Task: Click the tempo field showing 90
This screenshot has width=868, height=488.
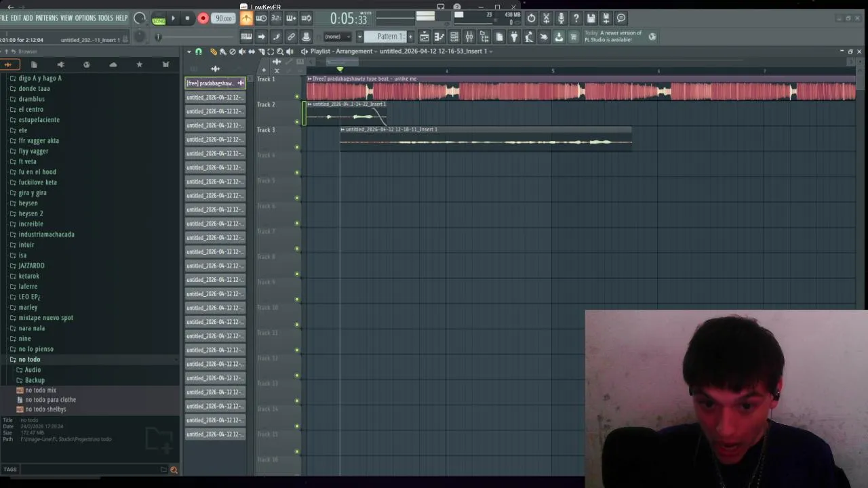Action: tap(224, 18)
